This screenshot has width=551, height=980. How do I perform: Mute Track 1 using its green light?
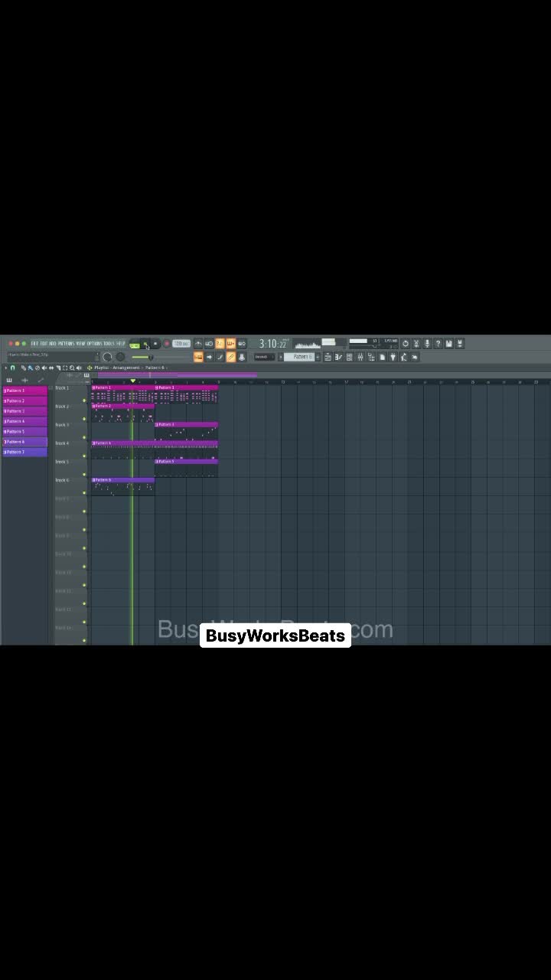pyautogui.click(x=84, y=400)
